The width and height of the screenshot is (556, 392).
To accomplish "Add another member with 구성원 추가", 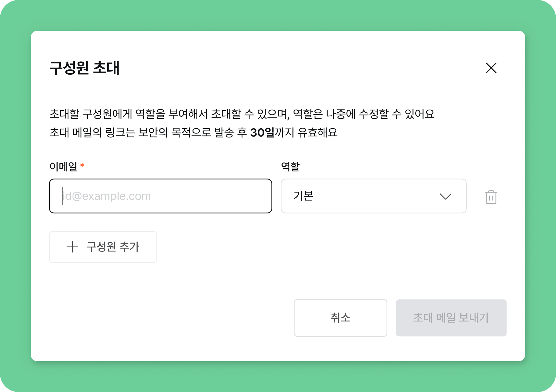I will click(x=103, y=247).
